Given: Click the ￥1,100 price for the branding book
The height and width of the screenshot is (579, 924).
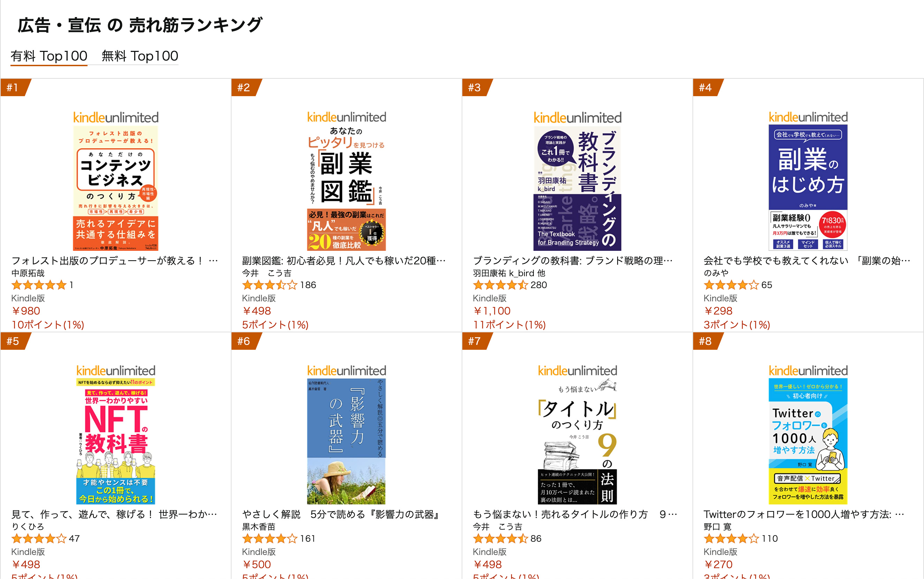Looking at the screenshot, I should [x=492, y=311].
